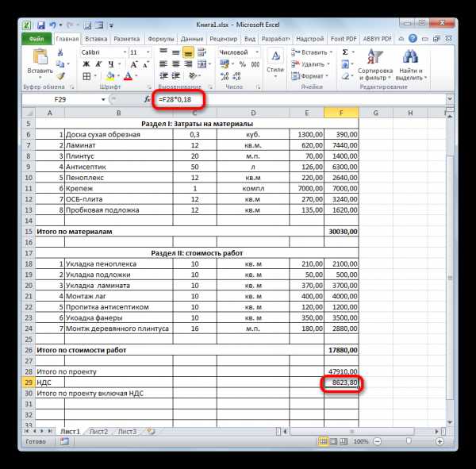Center cell text horizontally
Image resolution: width=476 pixels, height=469 pixels.
tap(176, 64)
